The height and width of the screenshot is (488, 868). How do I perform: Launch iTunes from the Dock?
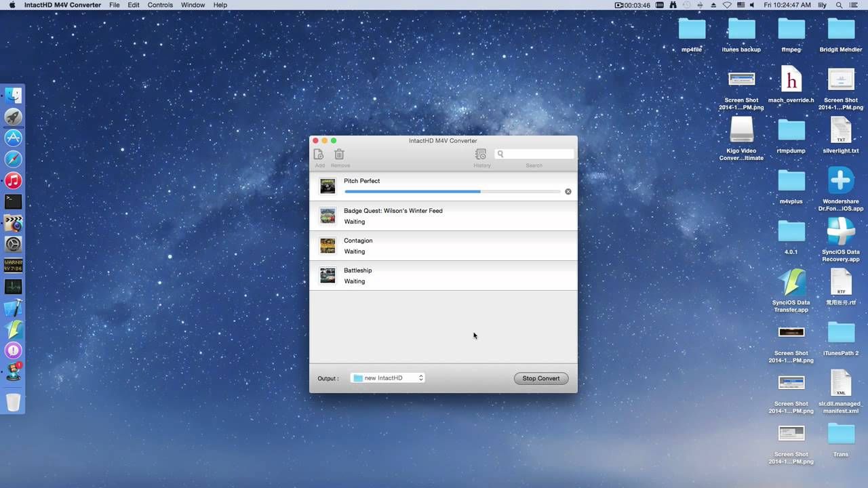(x=14, y=180)
